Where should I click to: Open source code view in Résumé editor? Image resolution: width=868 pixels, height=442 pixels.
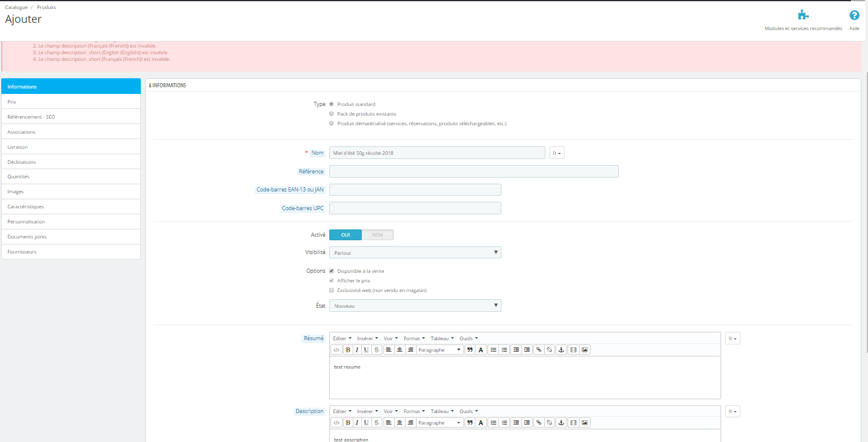pyautogui.click(x=336, y=350)
